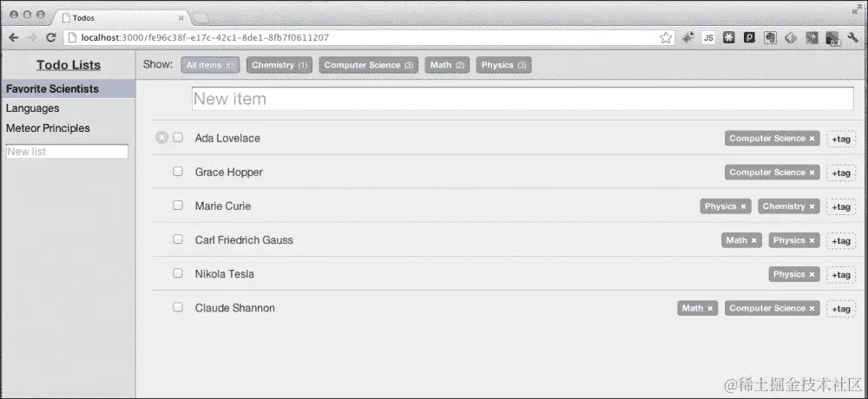Image resolution: width=868 pixels, height=399 pixels.
Task: Show All items filter
Action: (x=210, y=65)
